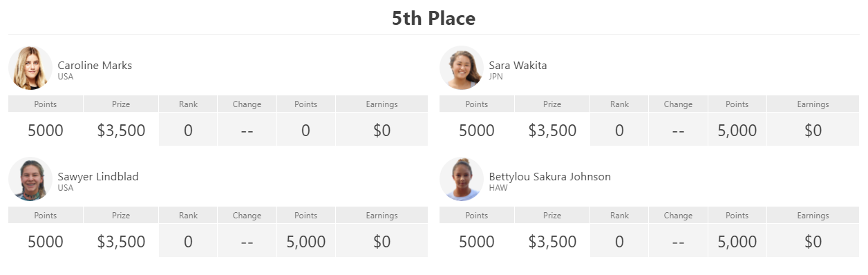
Task: Click Sawyer Lindblad's 5000 event points
Action: click(46, 241)
